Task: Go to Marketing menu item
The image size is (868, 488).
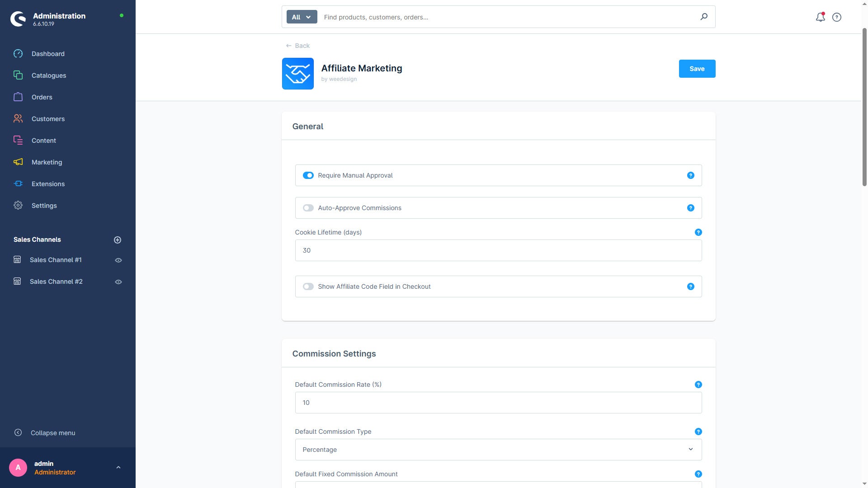Action: pos(47,162)
